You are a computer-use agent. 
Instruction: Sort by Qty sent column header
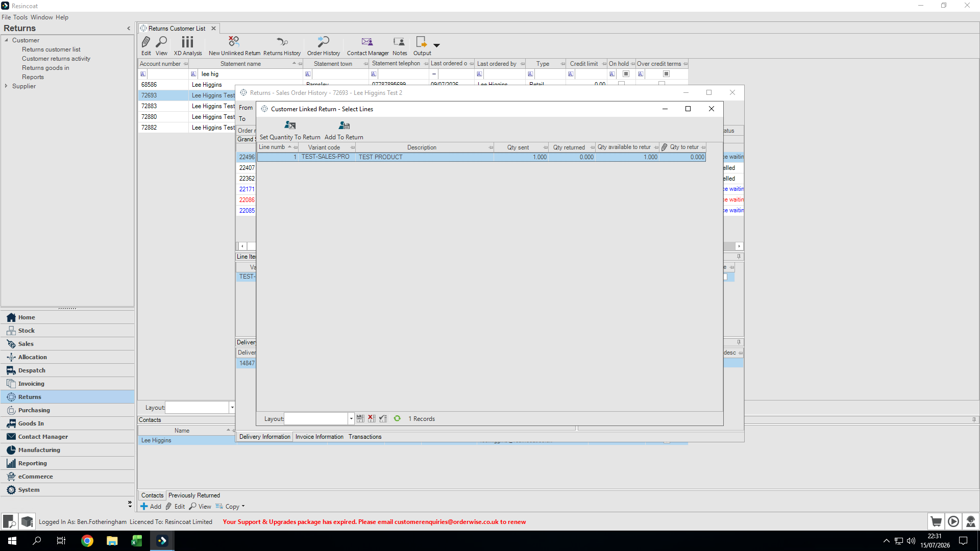click(521, 147)
